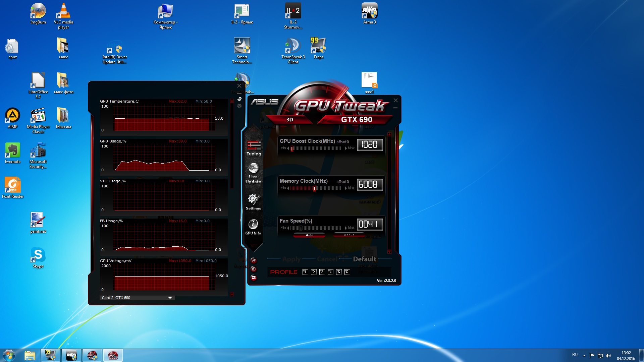Click the GPU Voltage graph

click(163, 277)
